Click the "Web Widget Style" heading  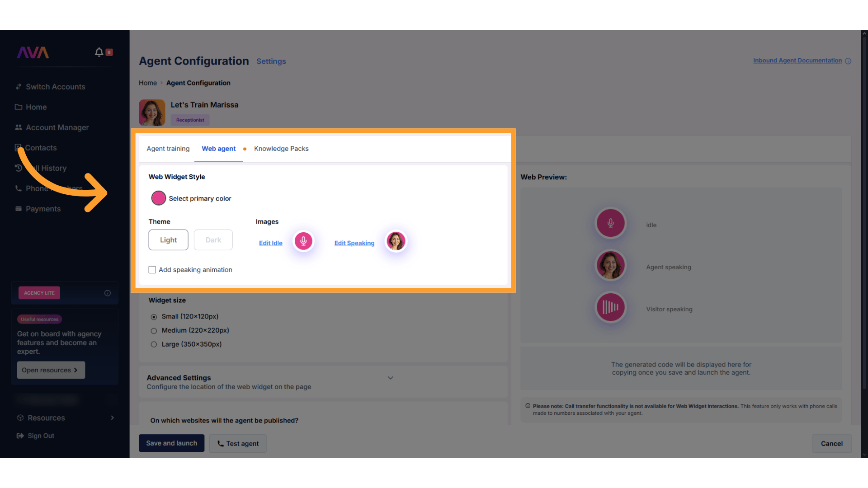[x=177, y=177]
